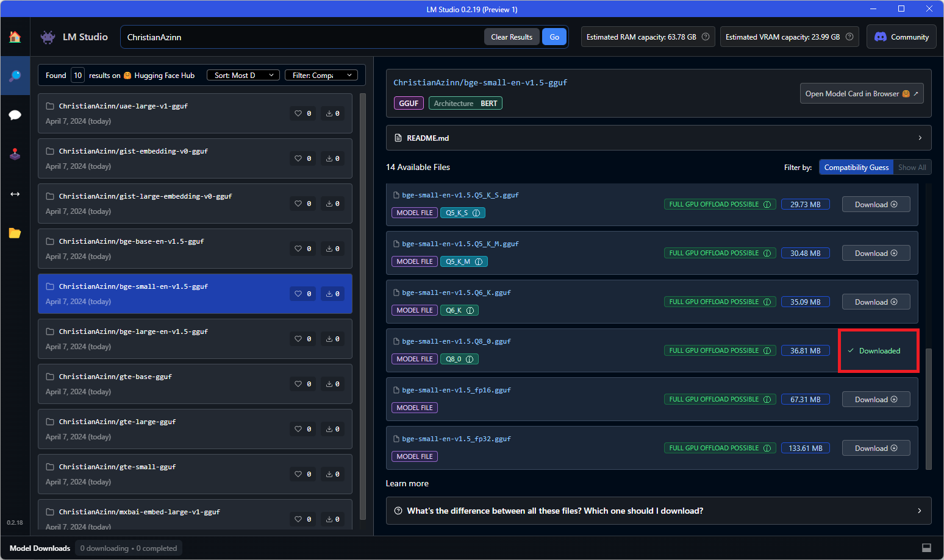Click Open Model Card in Browser
Image resolution: width=944 pixels, height=560 pixels.
click(861, 94)
